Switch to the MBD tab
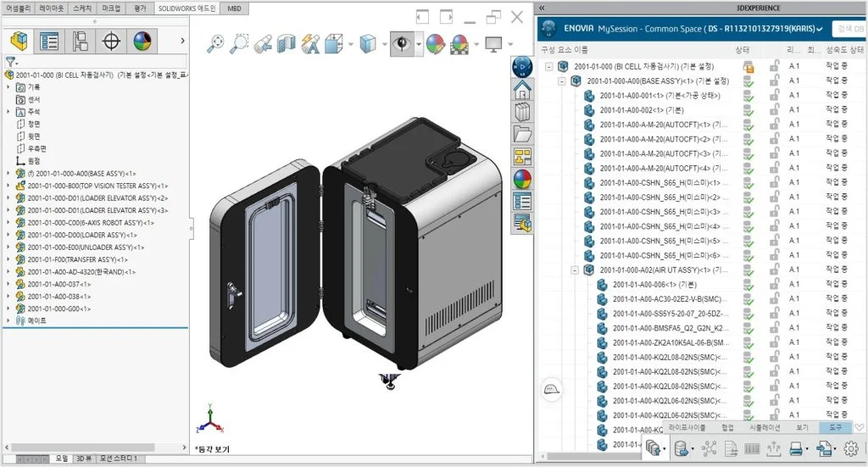This screenshot has width=868, height=467. click(x=234, y=8)
